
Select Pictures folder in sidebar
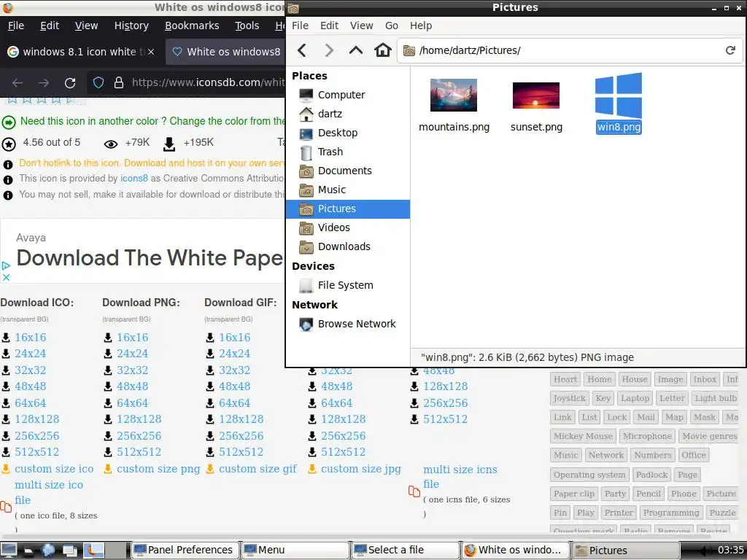point(348,209)
